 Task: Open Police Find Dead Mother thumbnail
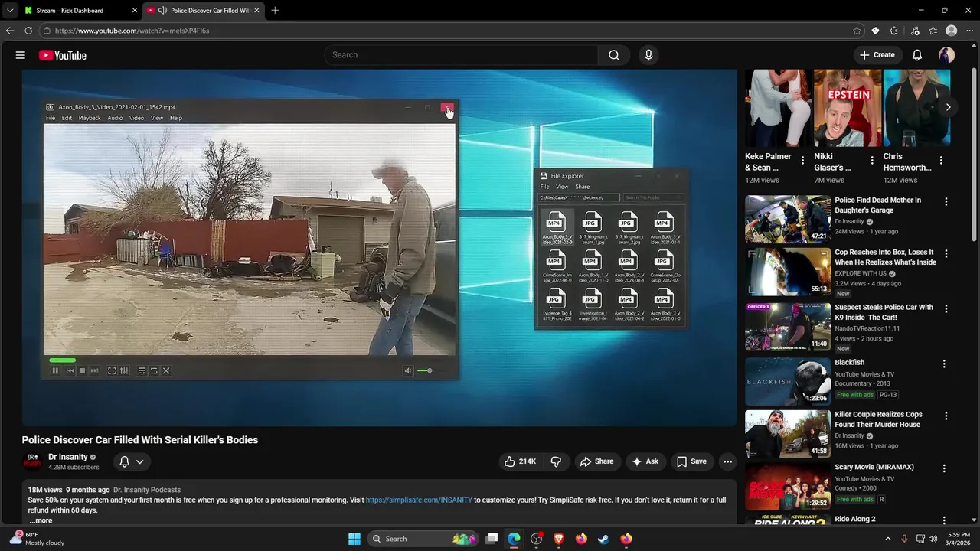788,219
